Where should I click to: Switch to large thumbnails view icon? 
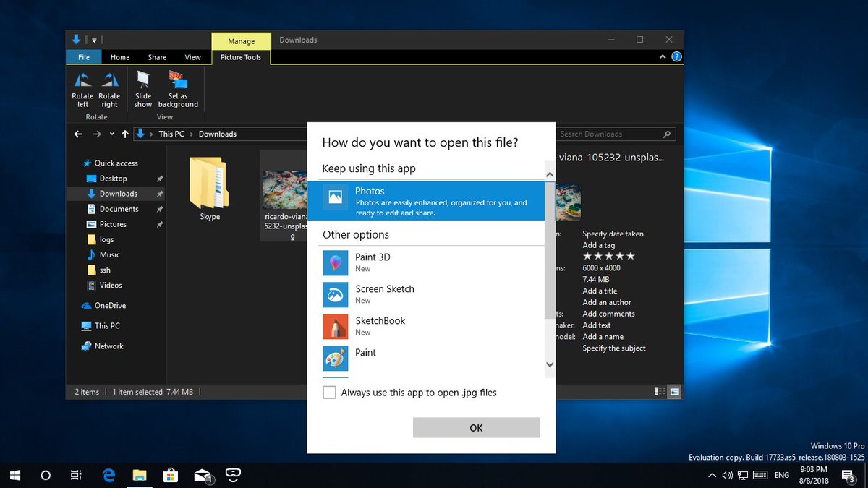tap(674, 391)
